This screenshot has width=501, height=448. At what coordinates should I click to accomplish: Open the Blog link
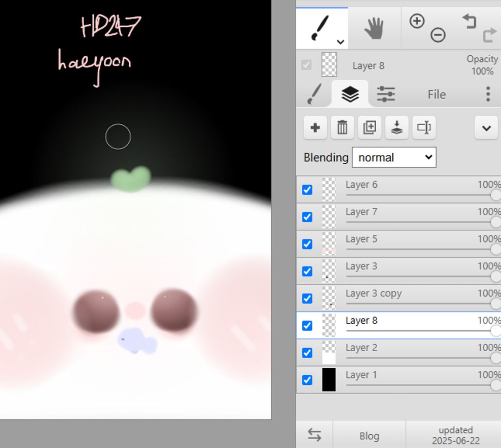pos(369,436)
